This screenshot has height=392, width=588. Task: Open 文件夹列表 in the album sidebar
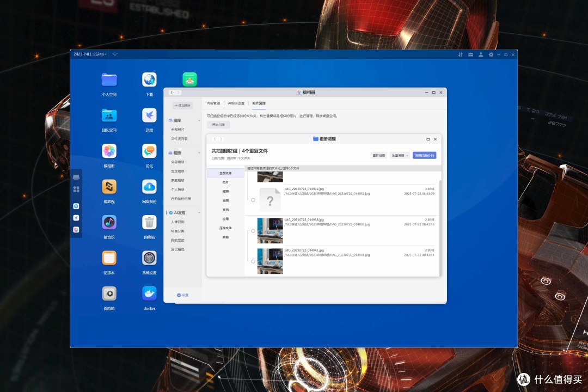pyautogui.click(x=179, y=139)
